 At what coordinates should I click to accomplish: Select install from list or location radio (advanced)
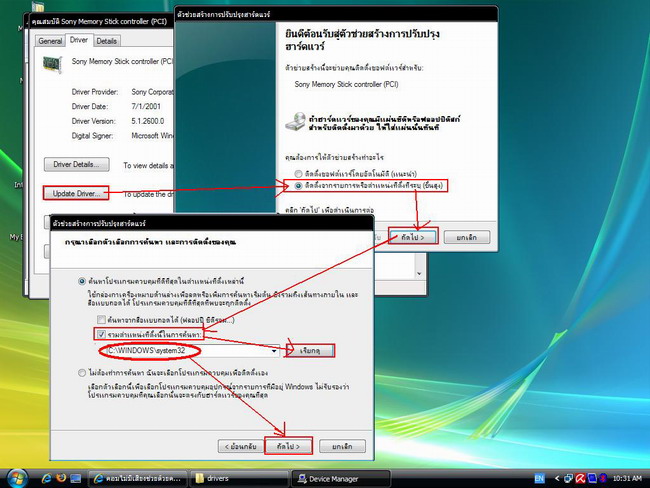(x=298, y=186)
